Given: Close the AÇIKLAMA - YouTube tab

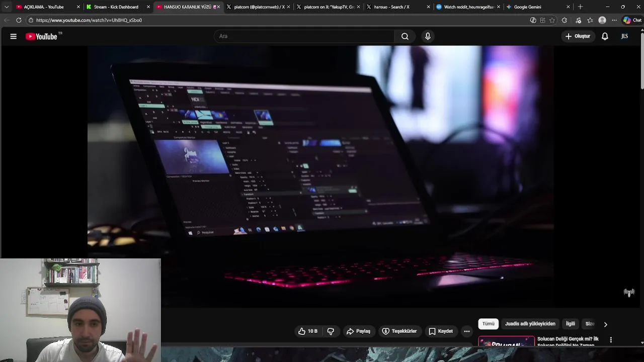Looking at the screenshot, I should pyautogui.click(x=78, y=7).
